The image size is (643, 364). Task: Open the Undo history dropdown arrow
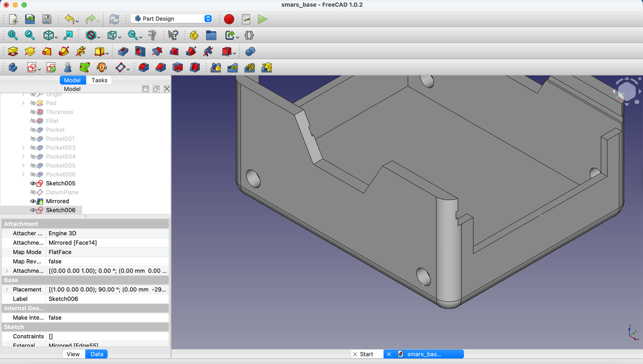[x=77, y=21]
